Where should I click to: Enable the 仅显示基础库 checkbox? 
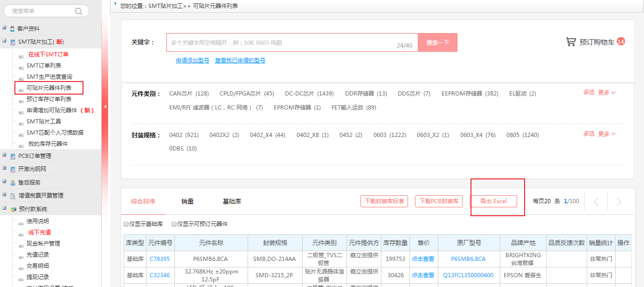coord(126,224)
